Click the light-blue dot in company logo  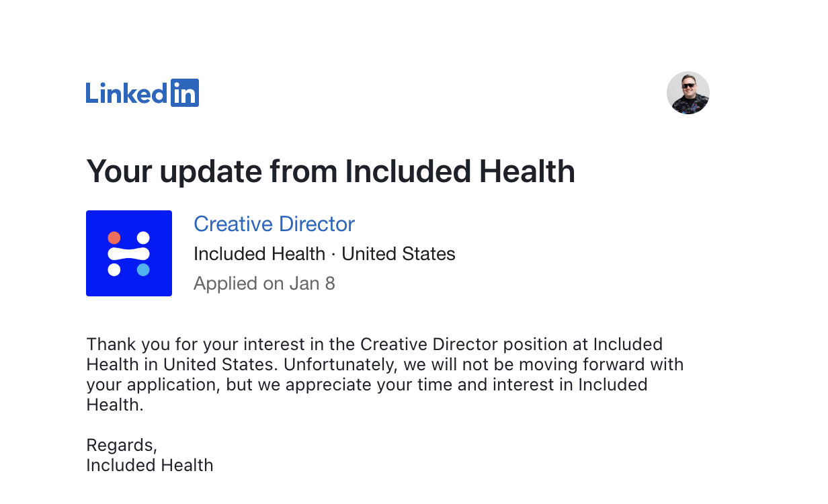pos(143,269)
